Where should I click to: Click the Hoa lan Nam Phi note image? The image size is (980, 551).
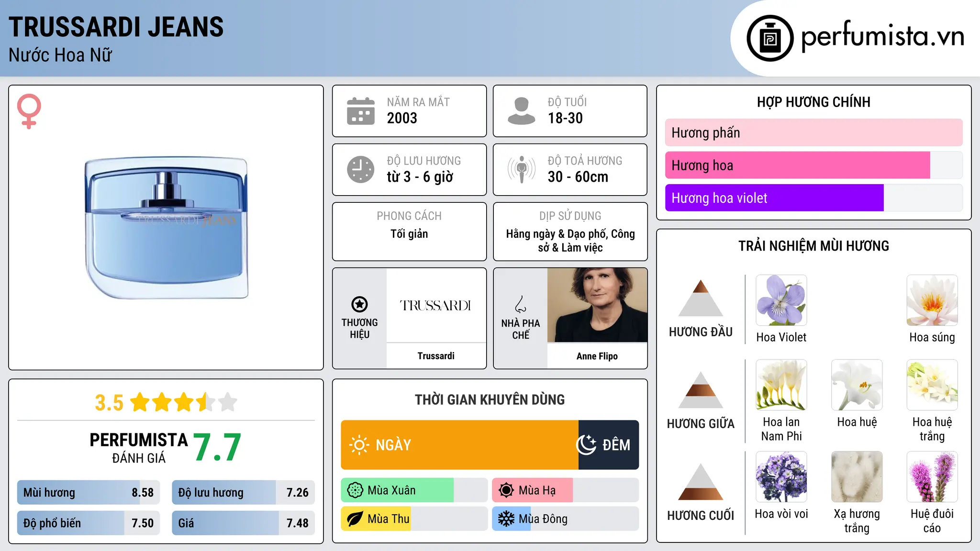[781, 385]
